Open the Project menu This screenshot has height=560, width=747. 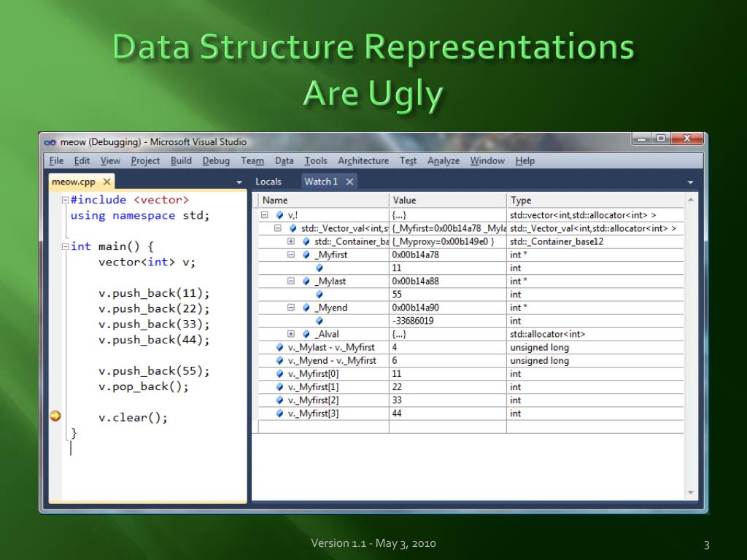point(145,161)
